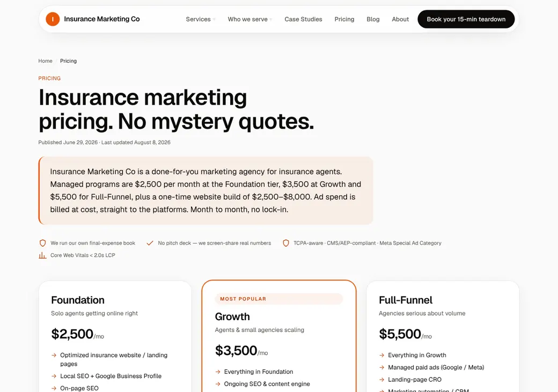Click 'Landing-page CRO' feature text
This screenshot has width=558, height=392.
click(415, 380)
